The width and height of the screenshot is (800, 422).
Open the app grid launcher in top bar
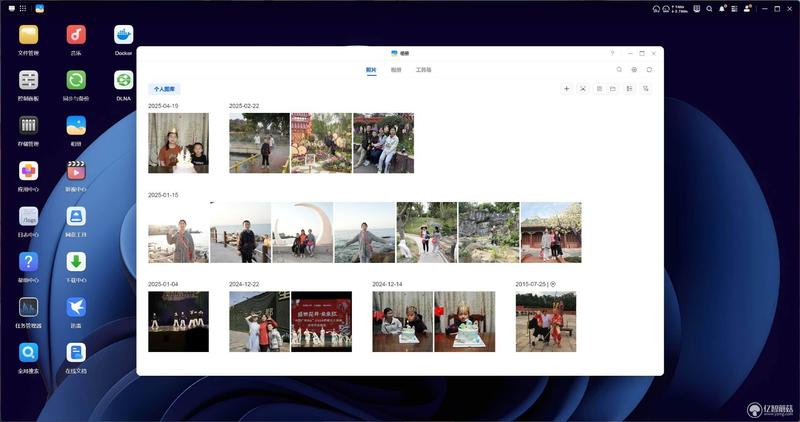click(x=23, y=9)
